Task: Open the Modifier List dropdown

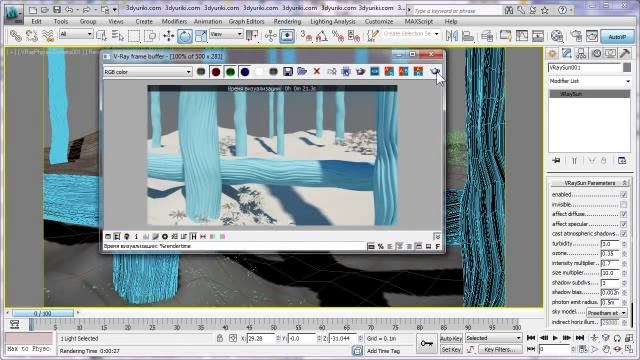Action: coord(589,81)
